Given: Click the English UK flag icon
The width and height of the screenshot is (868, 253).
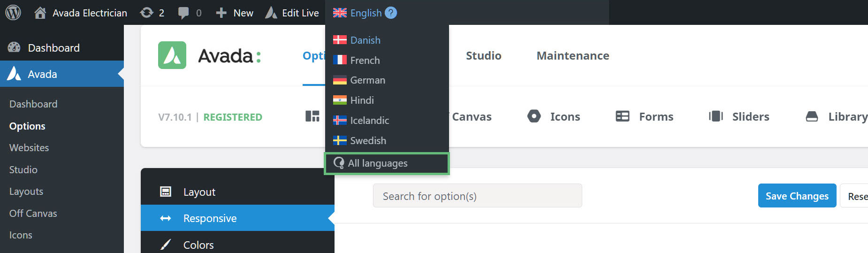Looking at the screenshot, I should pyautogui.click(x=340, y=13).
